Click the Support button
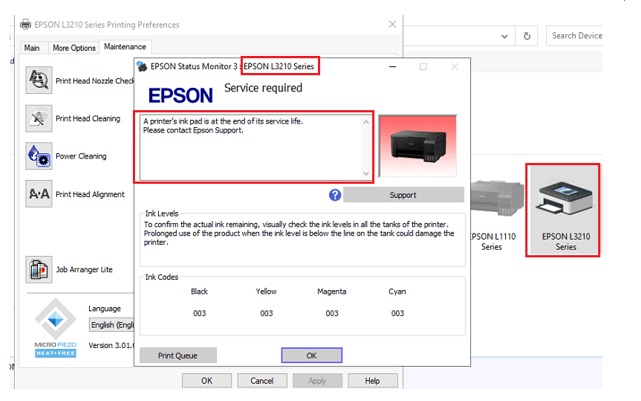 point(403,195)
